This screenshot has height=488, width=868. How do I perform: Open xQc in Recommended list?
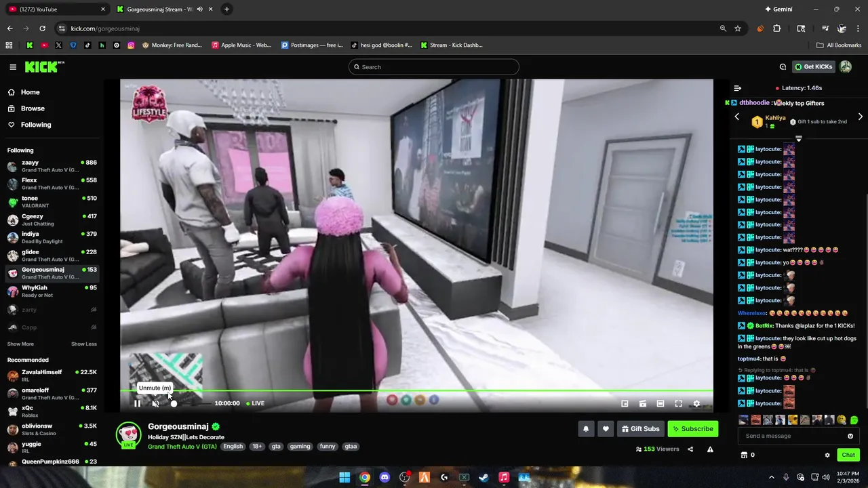[x=52, y=411]
